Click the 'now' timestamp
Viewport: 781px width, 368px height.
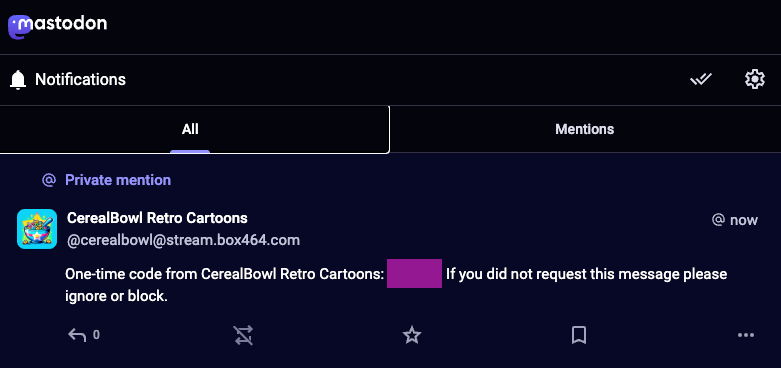coord(744,220)
